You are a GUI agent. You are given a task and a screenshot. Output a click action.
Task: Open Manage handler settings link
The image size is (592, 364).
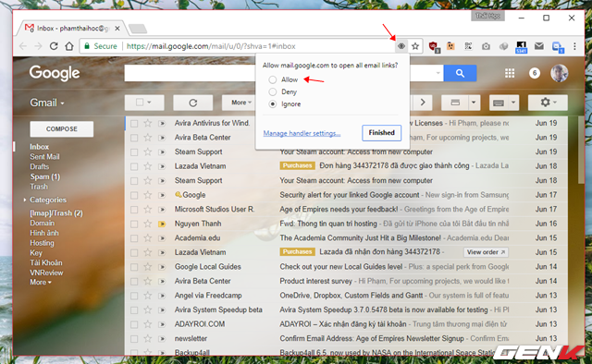[302, 133]
